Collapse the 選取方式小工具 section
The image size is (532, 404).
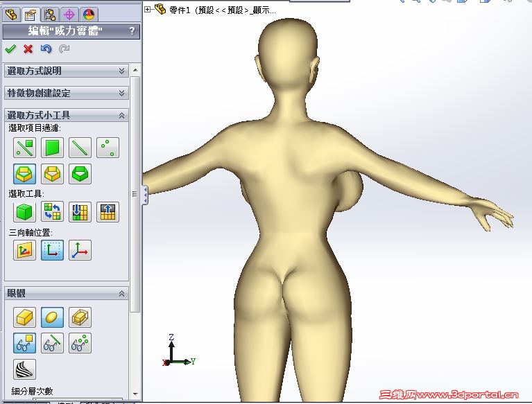pos(66,115)
